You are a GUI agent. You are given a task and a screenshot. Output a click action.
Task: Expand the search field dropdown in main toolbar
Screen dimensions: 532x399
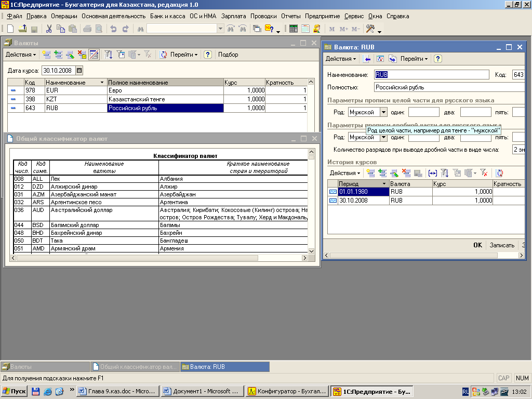[220, 29]
